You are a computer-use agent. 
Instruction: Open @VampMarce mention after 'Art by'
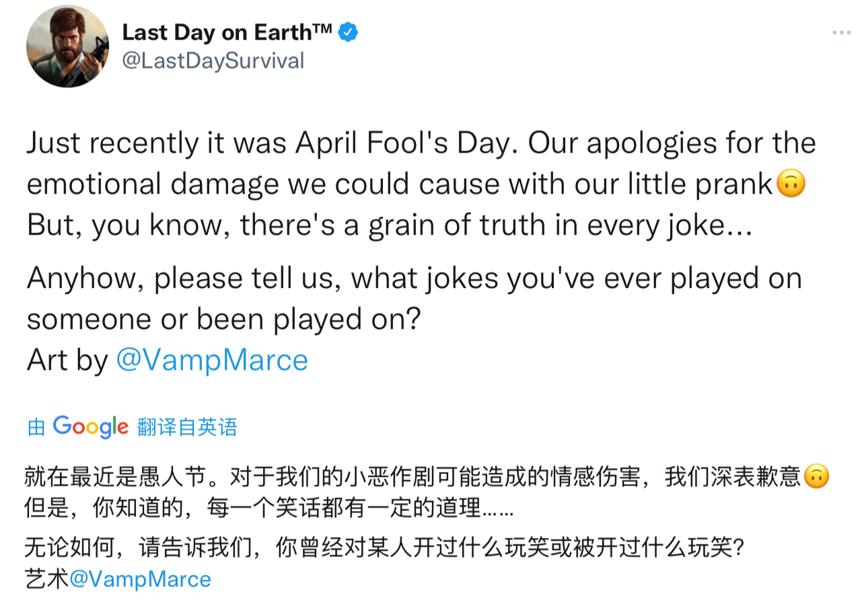212,360
